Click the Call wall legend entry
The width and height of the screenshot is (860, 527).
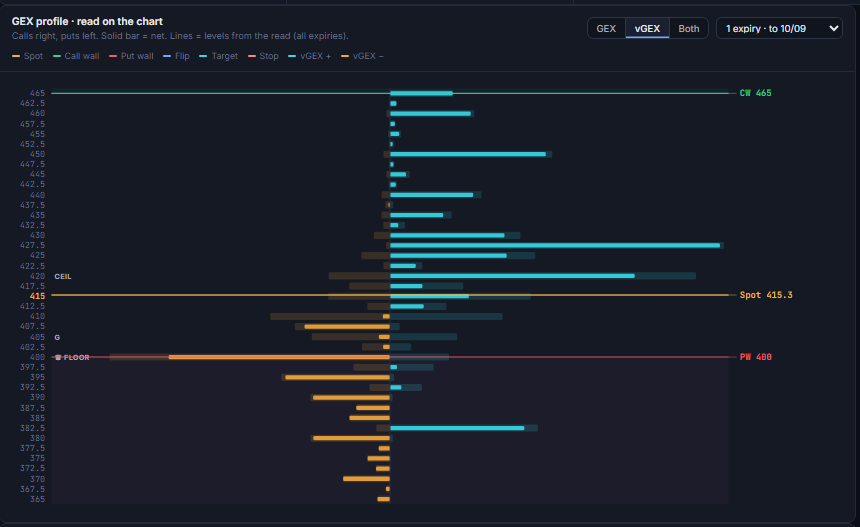76,56
